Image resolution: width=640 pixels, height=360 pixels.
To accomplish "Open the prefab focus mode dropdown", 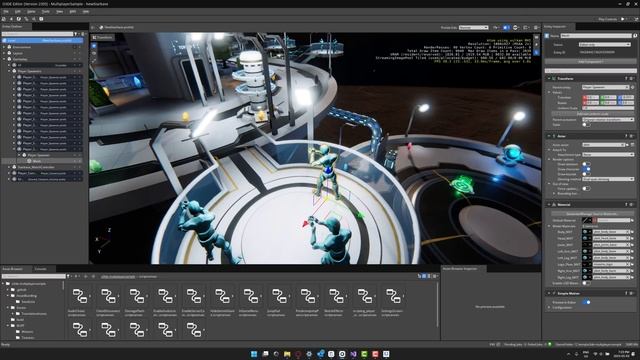I will (473, 27).
